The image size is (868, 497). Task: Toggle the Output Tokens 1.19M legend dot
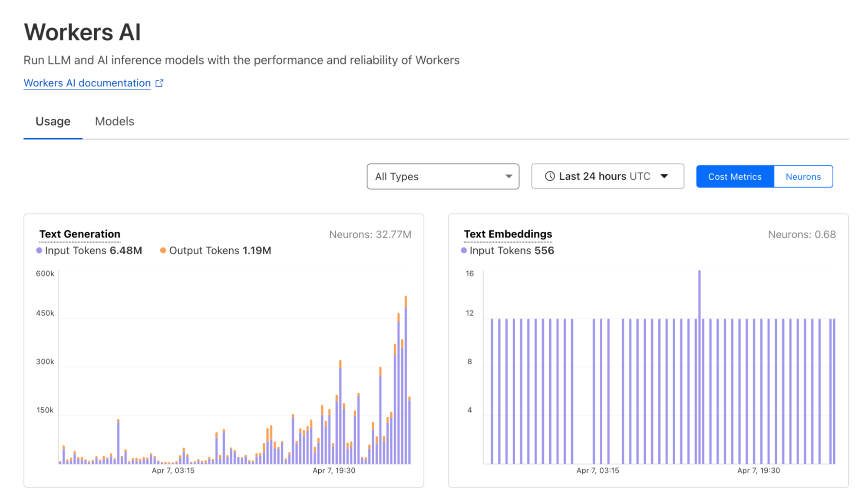click(x=163, y=250)
